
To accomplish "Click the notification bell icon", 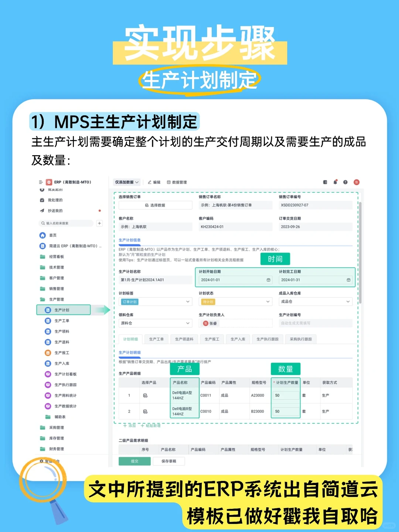I will coord(335,182).
